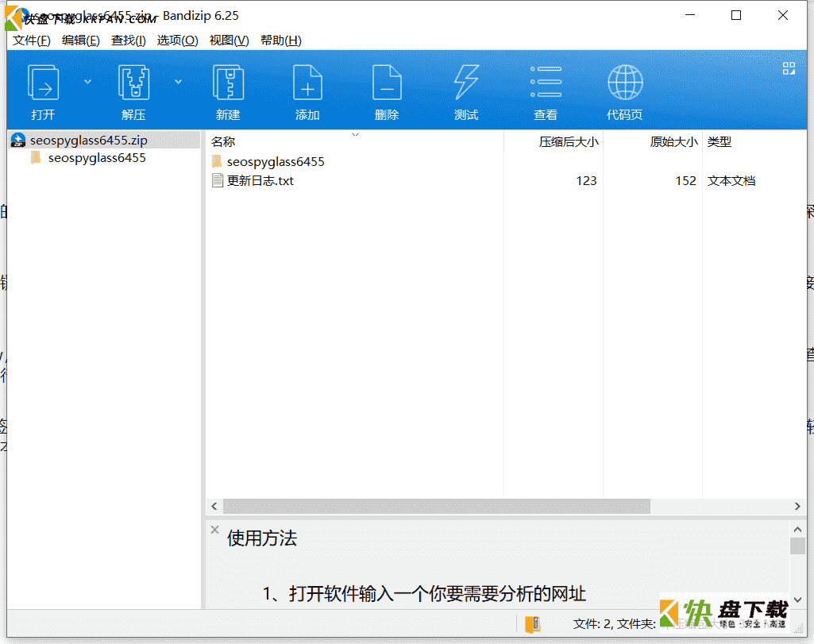Open the 编辑(E) menu

[x=80, y=40]
